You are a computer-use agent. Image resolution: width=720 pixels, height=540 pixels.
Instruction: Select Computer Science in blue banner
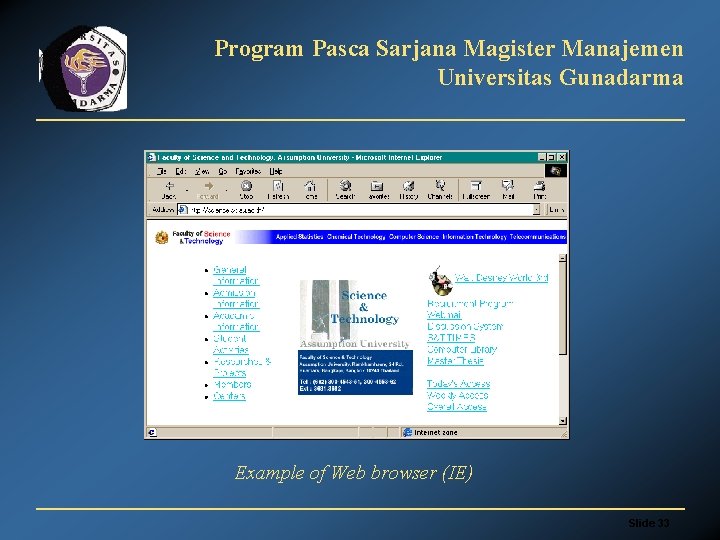pyautogui.click(x=414, y=237)
